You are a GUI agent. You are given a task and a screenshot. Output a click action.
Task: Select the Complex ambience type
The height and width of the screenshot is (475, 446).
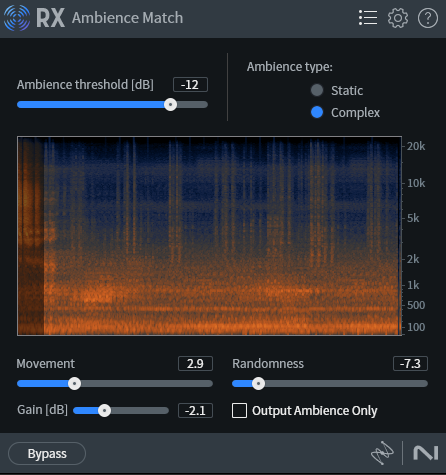(x=317, y=112)
